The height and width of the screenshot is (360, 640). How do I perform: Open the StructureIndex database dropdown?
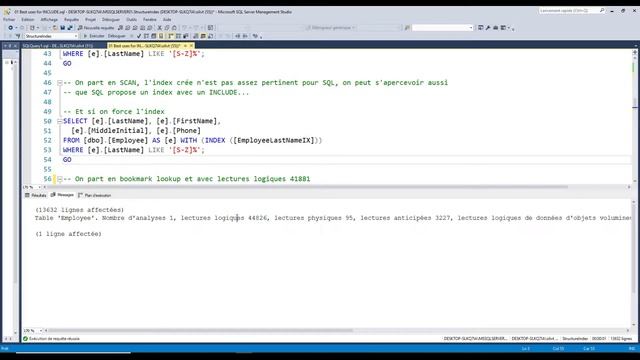50,36
